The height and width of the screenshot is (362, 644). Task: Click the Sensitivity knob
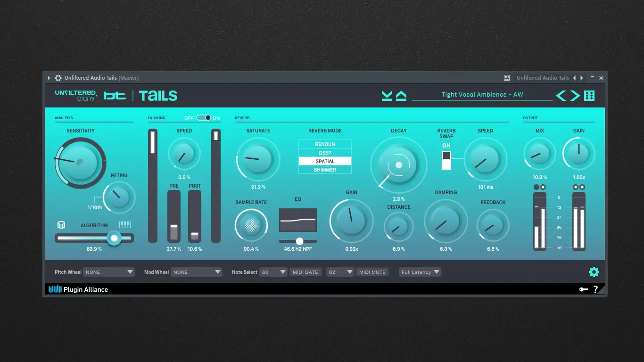(x=80, y=163)
